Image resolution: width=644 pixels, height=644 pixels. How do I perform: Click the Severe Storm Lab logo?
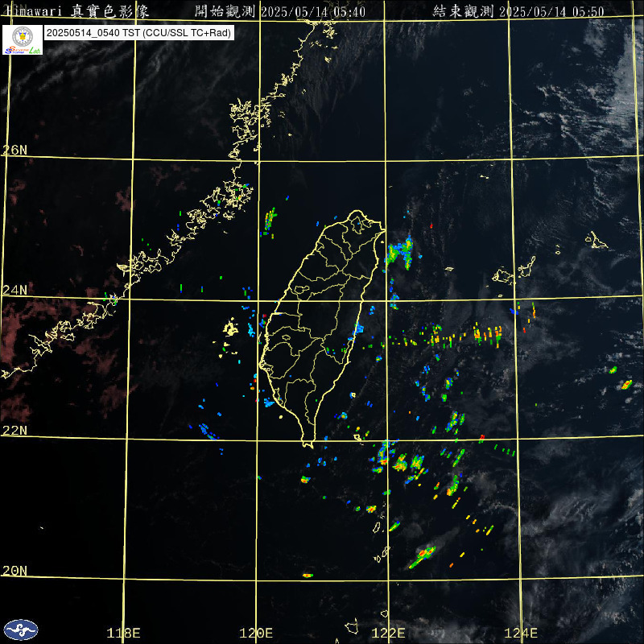coord(23,39)
